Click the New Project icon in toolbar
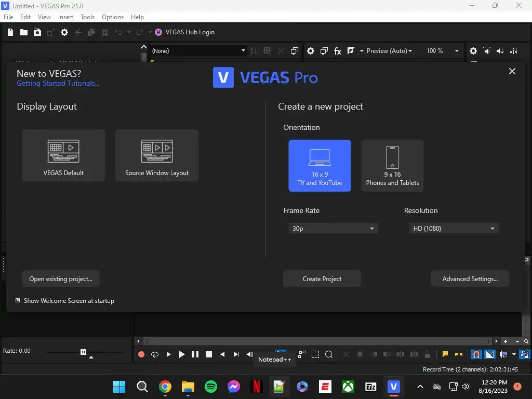532x399 pixels. coord(10,32)
